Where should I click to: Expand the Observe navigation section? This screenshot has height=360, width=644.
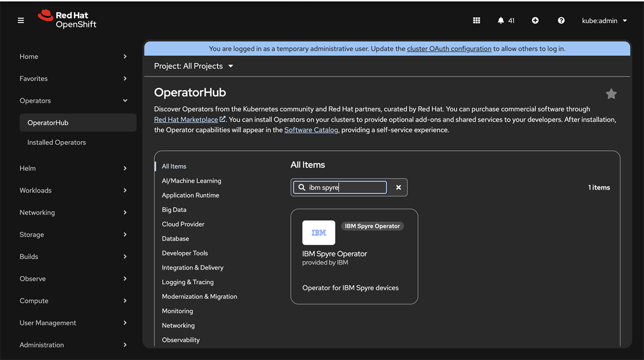pos(74,278)
